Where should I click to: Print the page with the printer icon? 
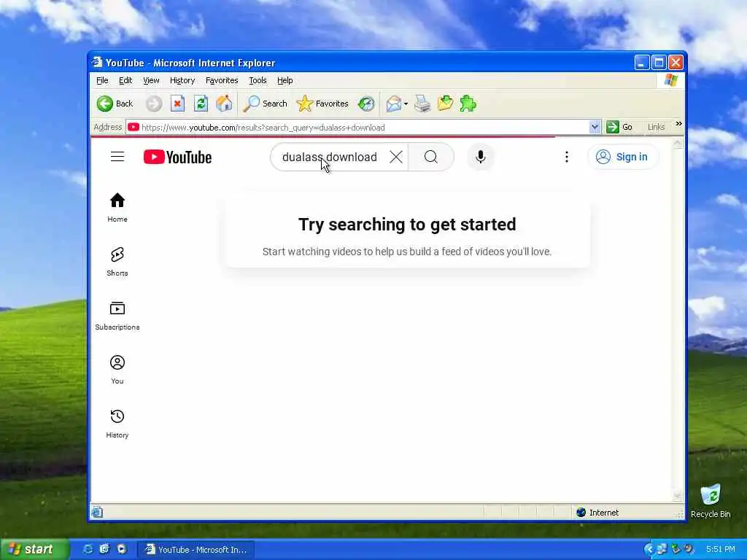coord(422,104)
